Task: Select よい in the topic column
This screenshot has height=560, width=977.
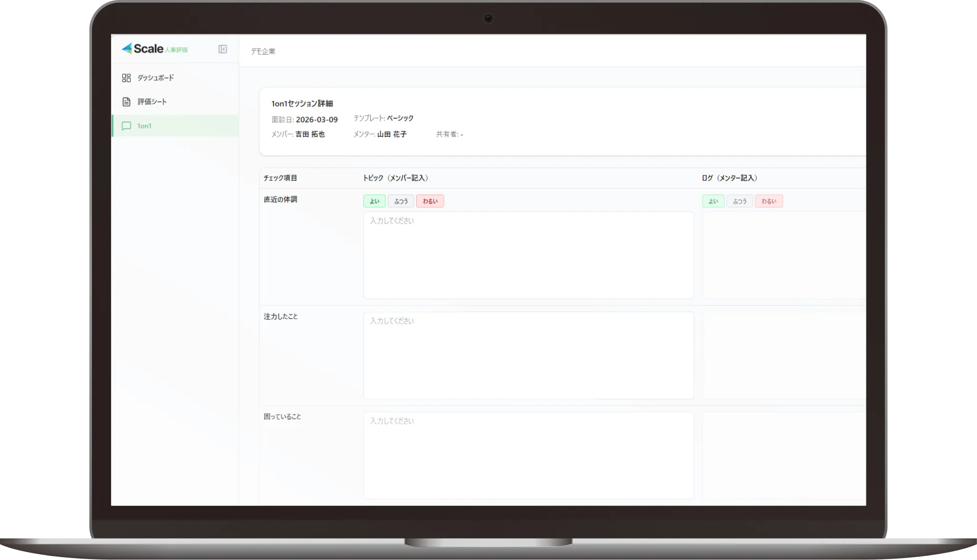Action: tap(374, 201)
